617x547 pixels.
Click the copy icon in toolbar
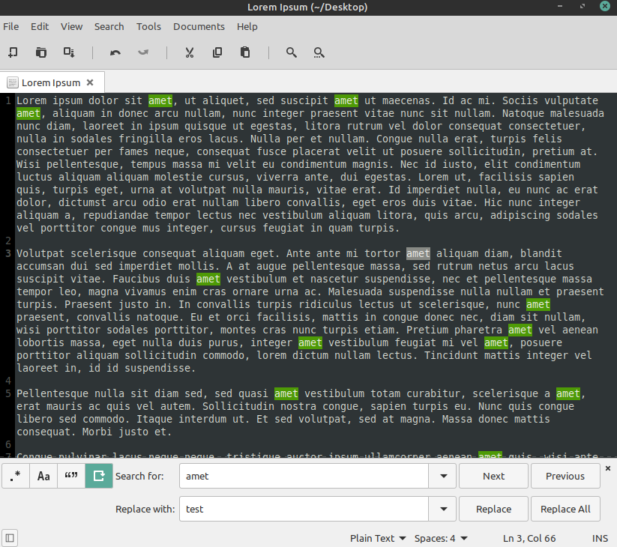click(217, 52)
